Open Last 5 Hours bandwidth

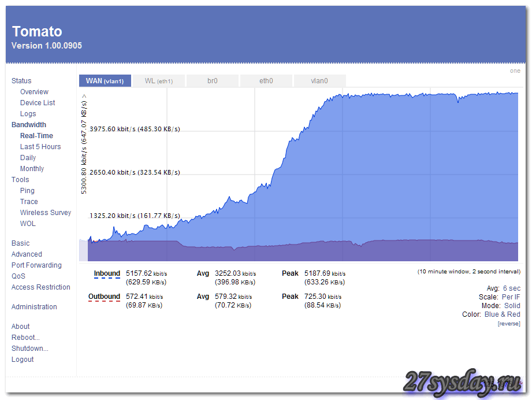pyautogui.click(x=40, y=147)
